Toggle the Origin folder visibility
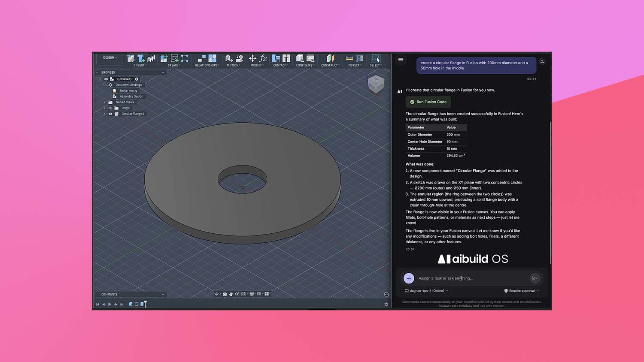Screen dimensions: 644x362 pyautogui.click(x=111, y=108)
